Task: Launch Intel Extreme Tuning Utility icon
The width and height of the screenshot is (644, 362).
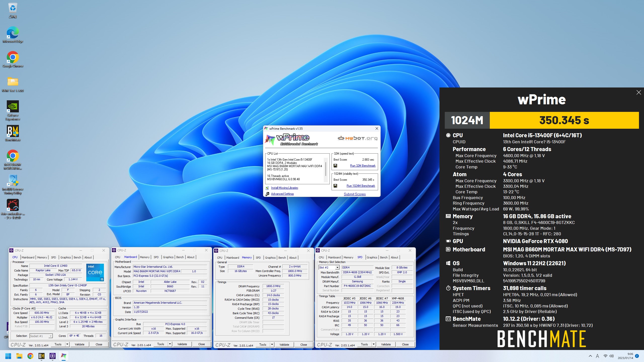Action: [x=13, y=185]
